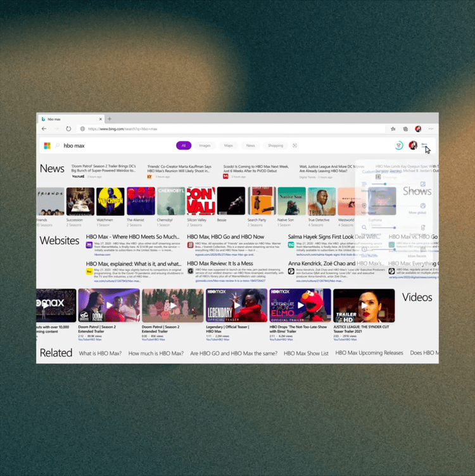Play Not-Too-Late-Show with Elmo trailer video
This screenshot has width=475, height=476.
point(300,305)
